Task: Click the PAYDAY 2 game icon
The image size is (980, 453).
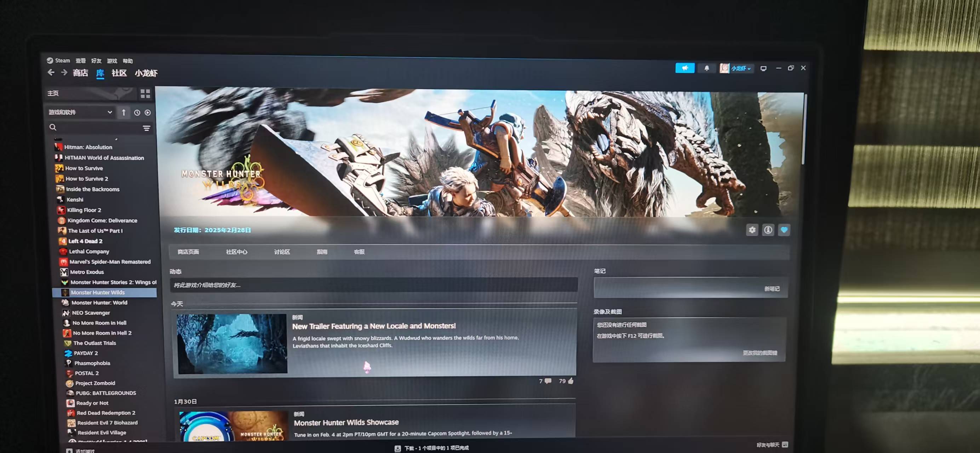Action: click(x=68, y=353)
